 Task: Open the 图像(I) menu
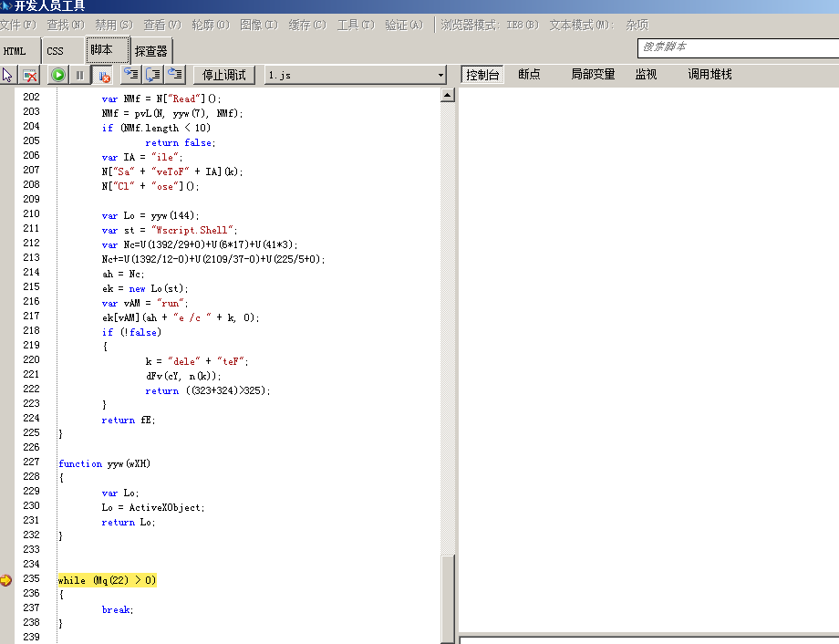[259, 26]
